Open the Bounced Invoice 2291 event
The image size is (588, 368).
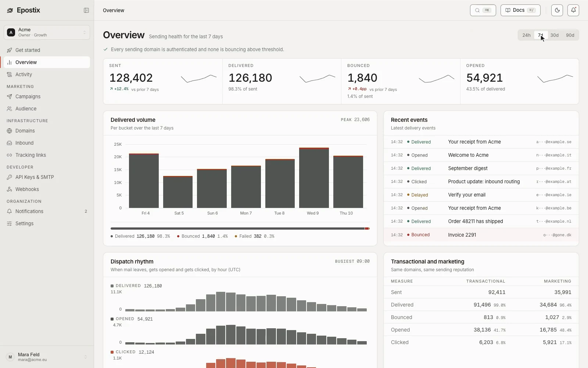(481, 235)
